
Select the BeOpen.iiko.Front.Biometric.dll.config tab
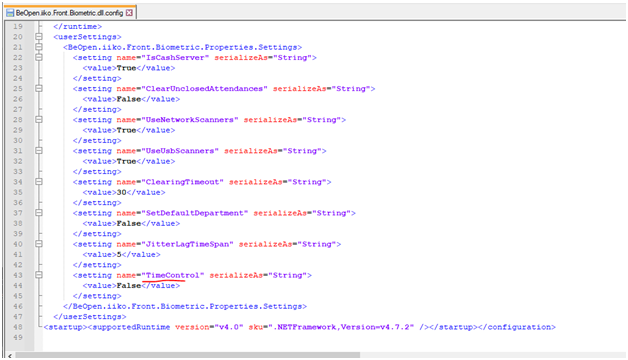pos(70,13)
